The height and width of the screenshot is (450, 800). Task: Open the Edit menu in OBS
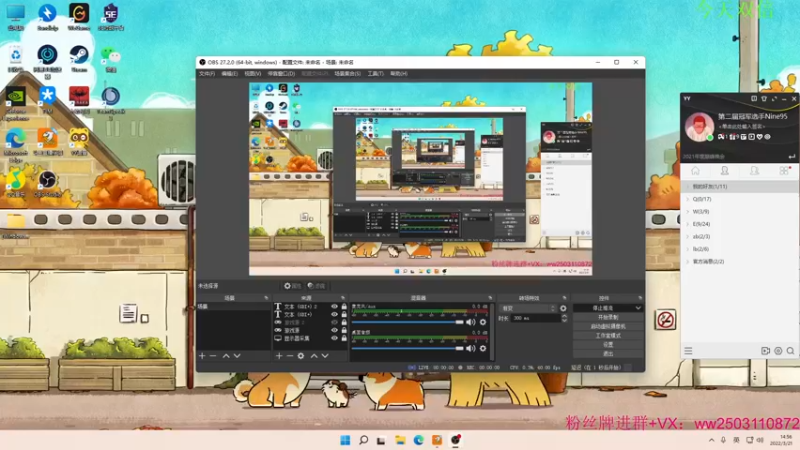[x=229, y=73]
